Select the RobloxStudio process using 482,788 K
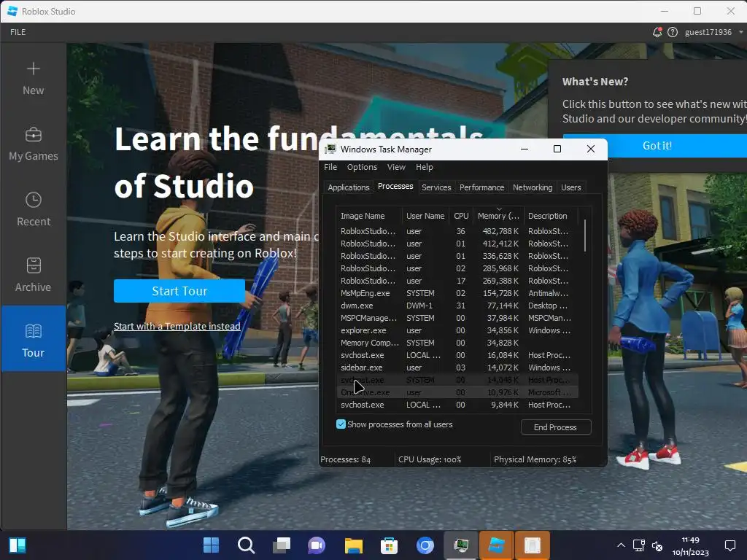The image size is (747, 560). [457, 231]
